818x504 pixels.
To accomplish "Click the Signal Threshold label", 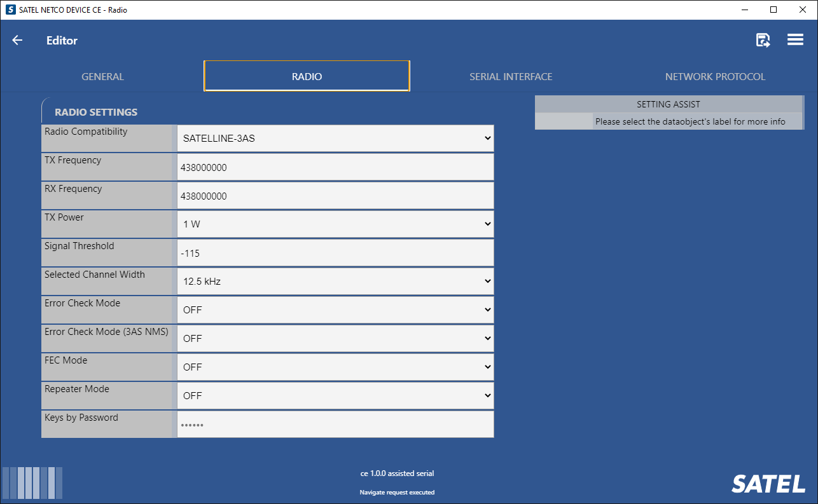I will pos(80,246).
